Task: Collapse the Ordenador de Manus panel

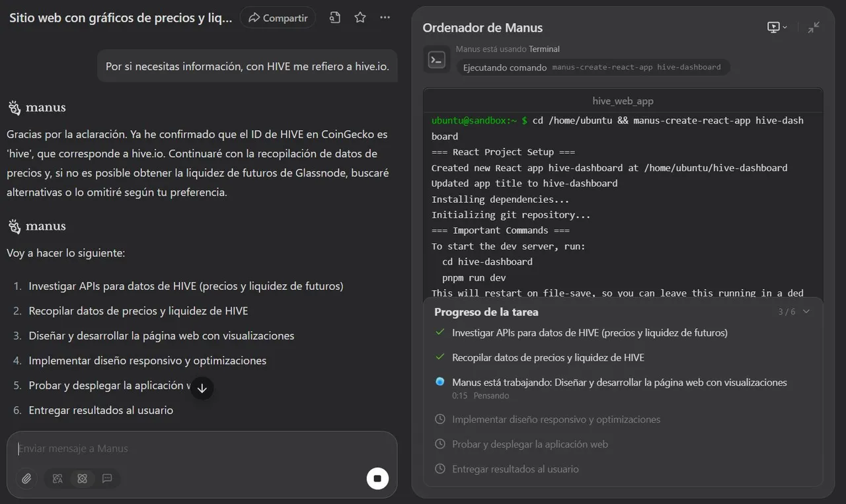Action: pos(814,27)
